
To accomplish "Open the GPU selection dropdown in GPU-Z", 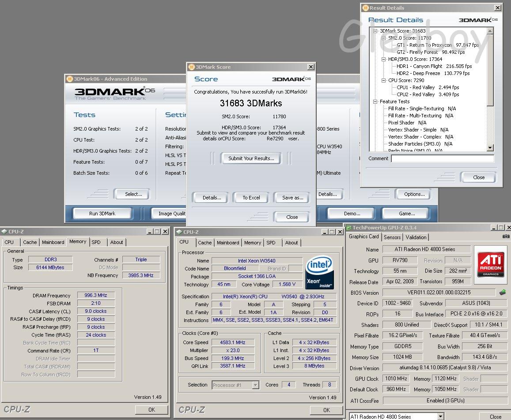I will tap(440, 416).
